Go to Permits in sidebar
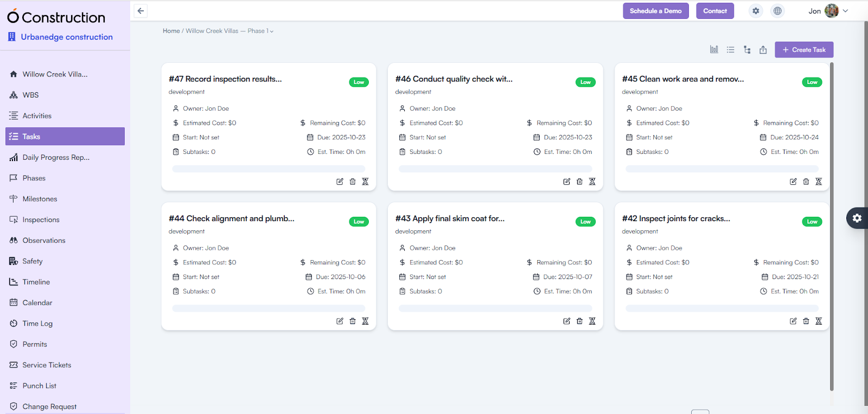868x414 pixels. tap(65, 344)
